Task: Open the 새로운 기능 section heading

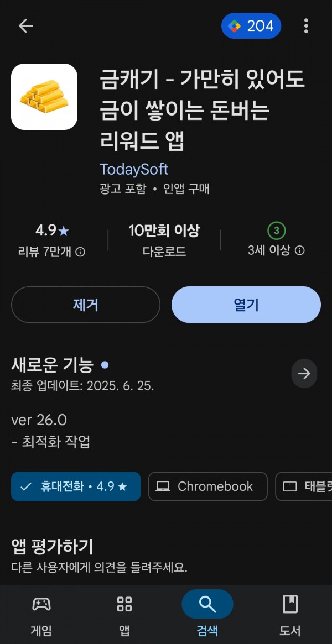Action: point(52,365)
